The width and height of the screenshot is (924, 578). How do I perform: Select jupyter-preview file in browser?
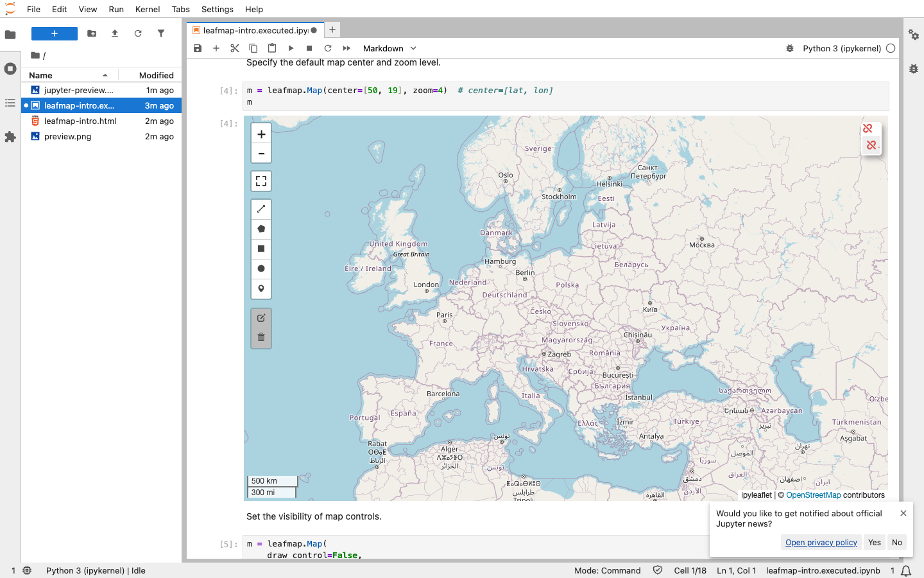[101, 90]
